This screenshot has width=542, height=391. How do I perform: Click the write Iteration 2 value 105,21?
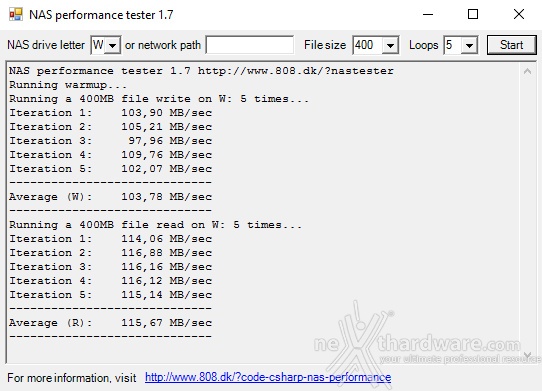(142, 127)
